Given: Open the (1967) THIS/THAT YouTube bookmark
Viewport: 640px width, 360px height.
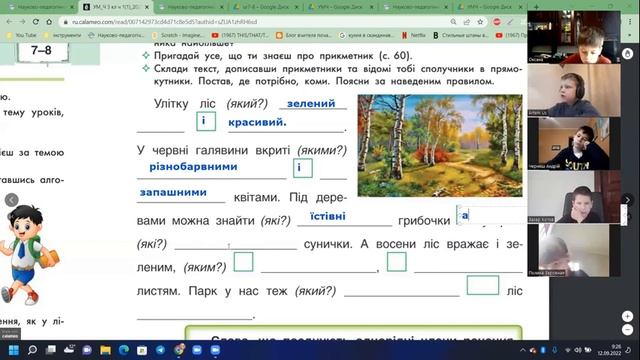Looking at the screenshot, I should pos(240,36).
